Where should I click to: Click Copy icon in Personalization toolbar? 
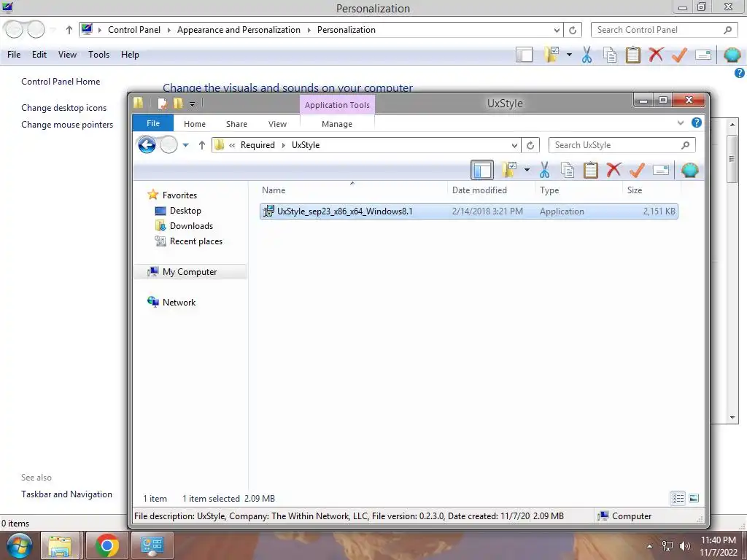[x=610, y=55]
